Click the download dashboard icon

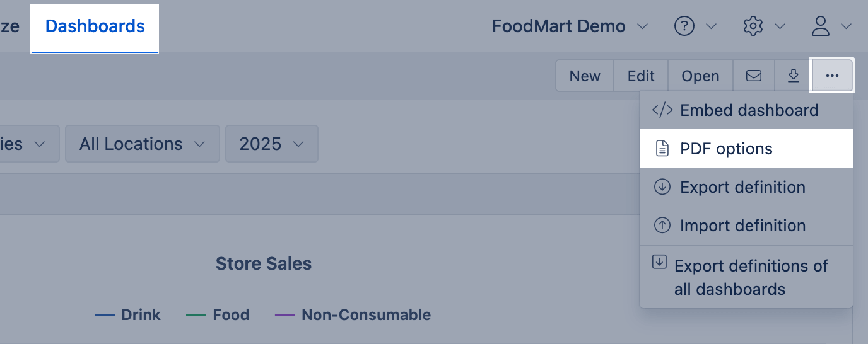coord(794,76)
